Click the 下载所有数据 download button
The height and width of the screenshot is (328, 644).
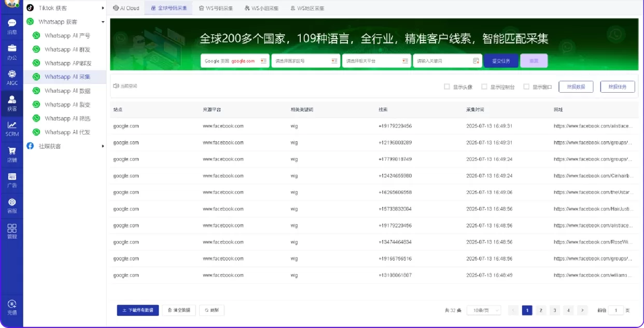pyautogui.click(x=137, y=310)
